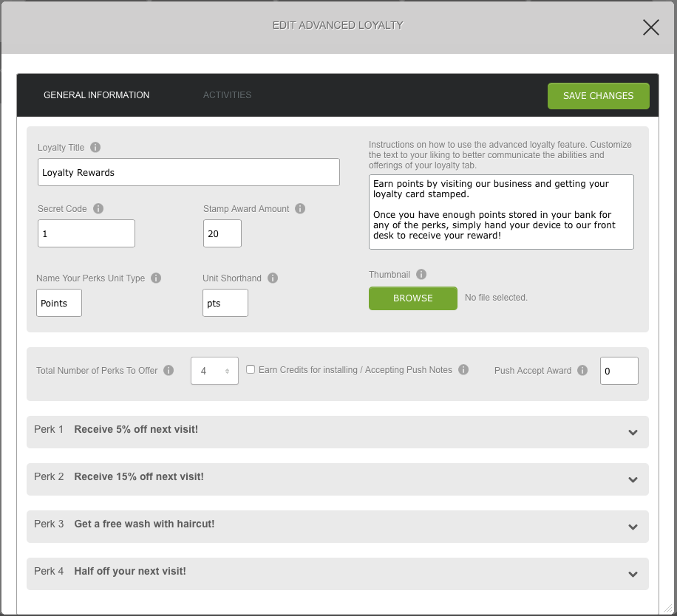Click into the Loyalty Title input field
Viewport: 677px width, 616px height.
[188, 172]
